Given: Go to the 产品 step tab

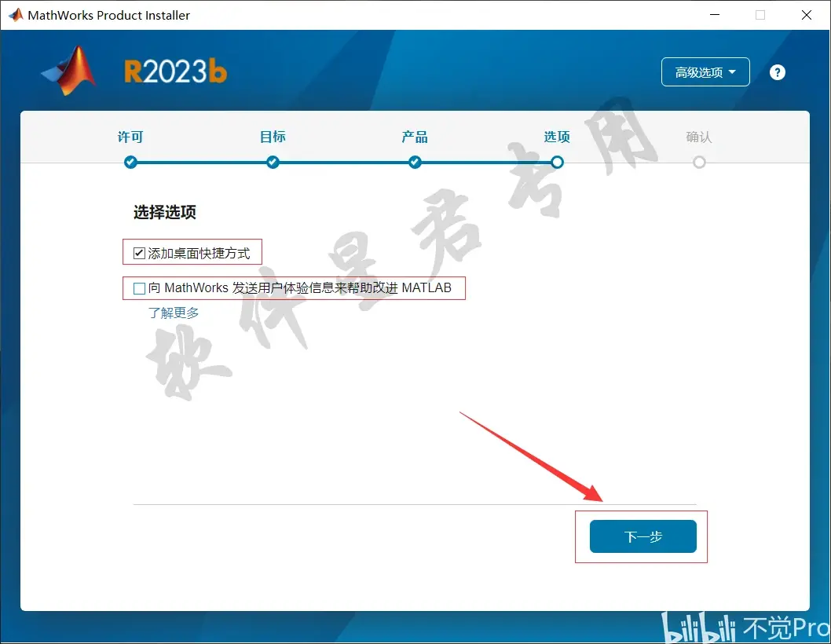Looking at the screenshot, I should (x=415, y=137).
